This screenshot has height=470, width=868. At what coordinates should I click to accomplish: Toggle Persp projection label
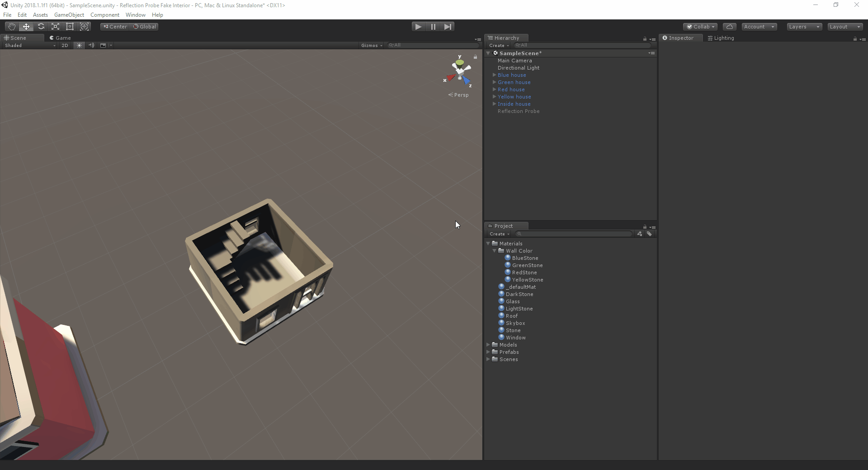(x=458, y=95)
